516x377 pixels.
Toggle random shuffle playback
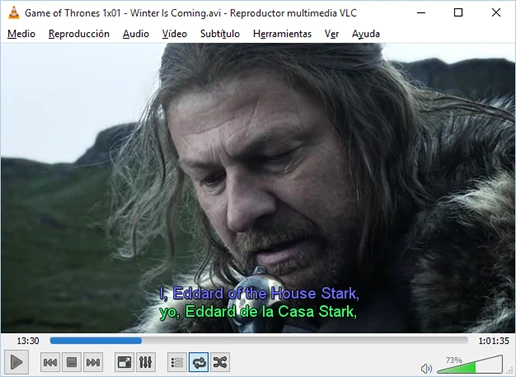coord(220,362)
